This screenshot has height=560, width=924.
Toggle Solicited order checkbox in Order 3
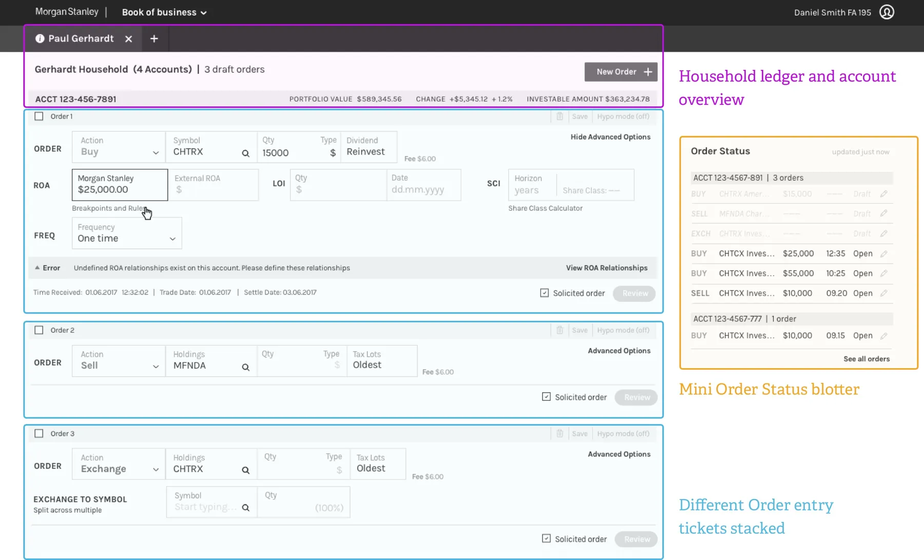coord(546,538)
